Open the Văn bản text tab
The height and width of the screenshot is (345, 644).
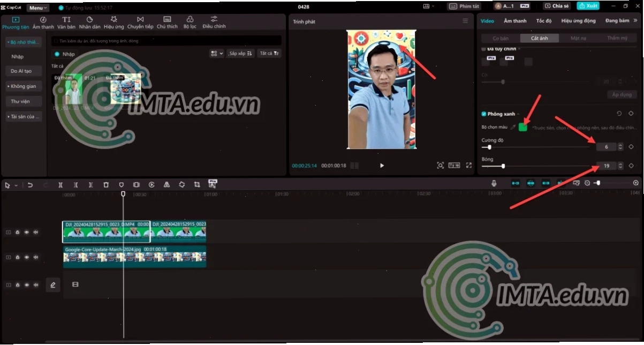pyautogui.click(x=66, y=22)
